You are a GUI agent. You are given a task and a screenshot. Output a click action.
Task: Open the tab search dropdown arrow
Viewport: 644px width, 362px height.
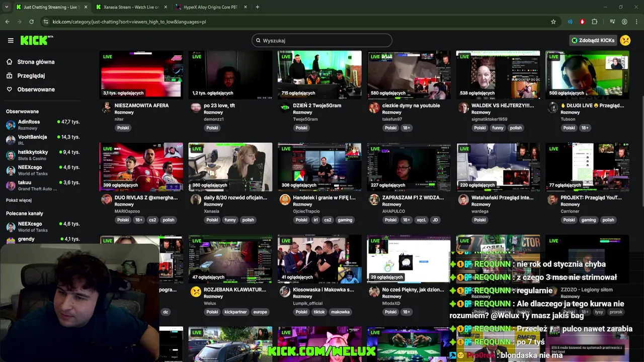tap(7, 7)
